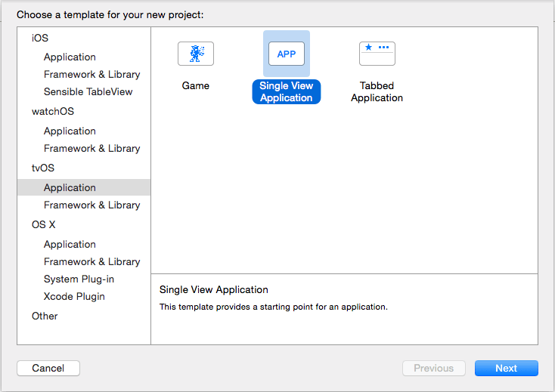Viewport: 555px width, 392px height.
Task: Select the tvOS section header
Action: [x=43, y=168]
